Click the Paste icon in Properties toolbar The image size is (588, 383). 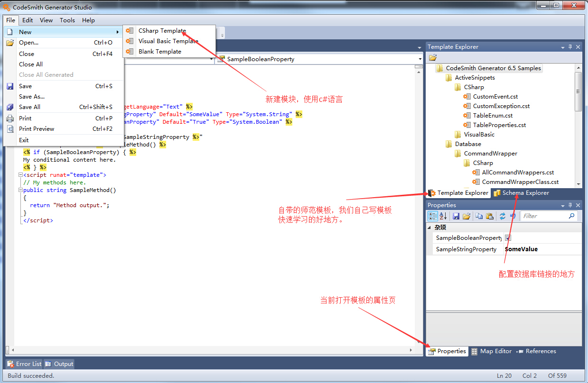490,216
